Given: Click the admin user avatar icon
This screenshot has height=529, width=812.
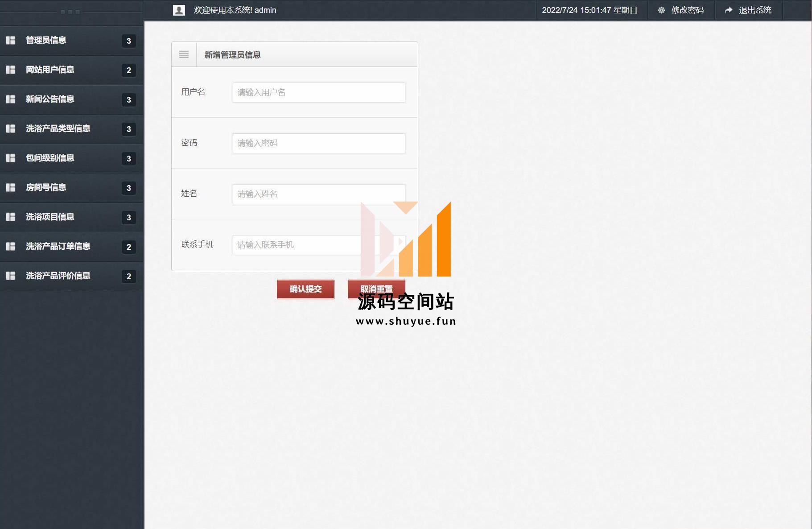Looking at the screenshot, I should pyautogui.click(x=179, y=10).
